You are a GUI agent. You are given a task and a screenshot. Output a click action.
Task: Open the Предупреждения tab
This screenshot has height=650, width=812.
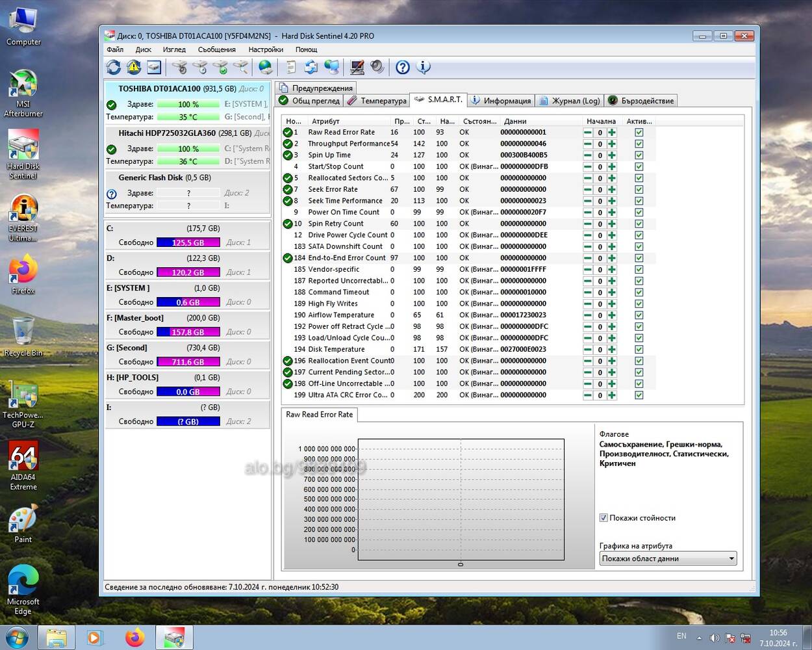[316, 88]
